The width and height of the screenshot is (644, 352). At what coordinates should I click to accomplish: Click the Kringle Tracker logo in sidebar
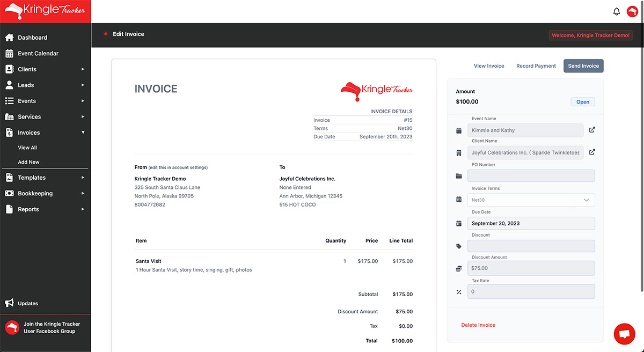point(45,11)
